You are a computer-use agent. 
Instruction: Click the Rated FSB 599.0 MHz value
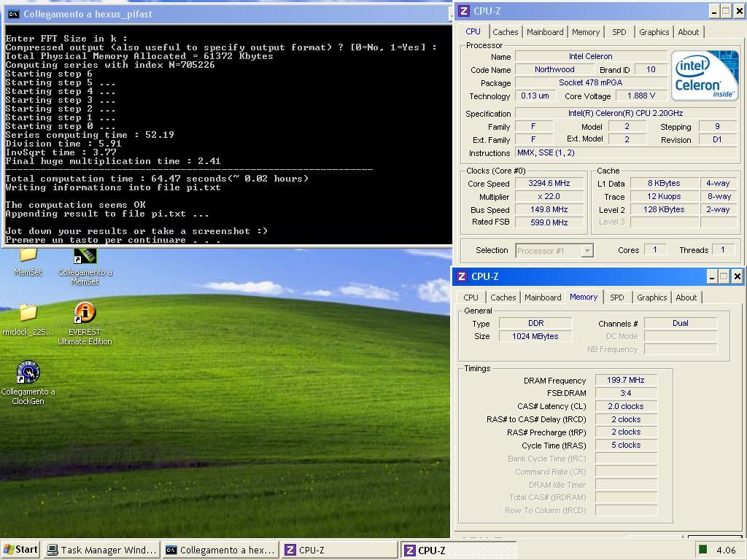549,222
